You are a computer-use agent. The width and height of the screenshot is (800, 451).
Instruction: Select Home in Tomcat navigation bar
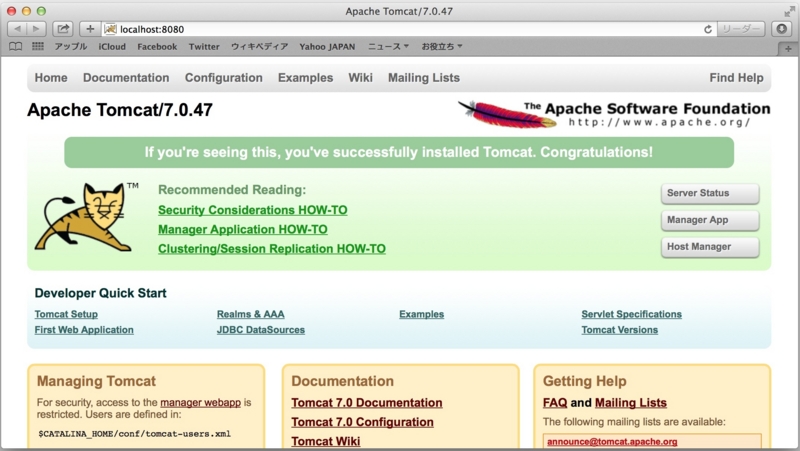click(51, 78)
